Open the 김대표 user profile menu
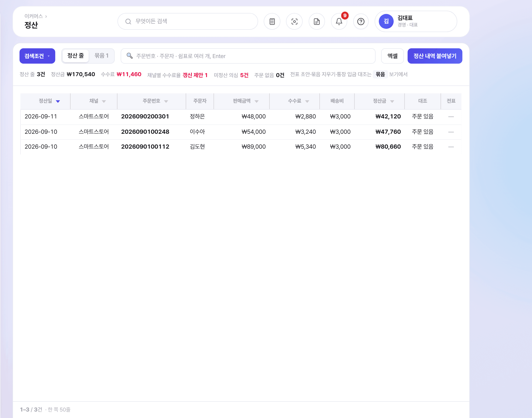This screenshot has width=532, height=418. coord(415,21)
